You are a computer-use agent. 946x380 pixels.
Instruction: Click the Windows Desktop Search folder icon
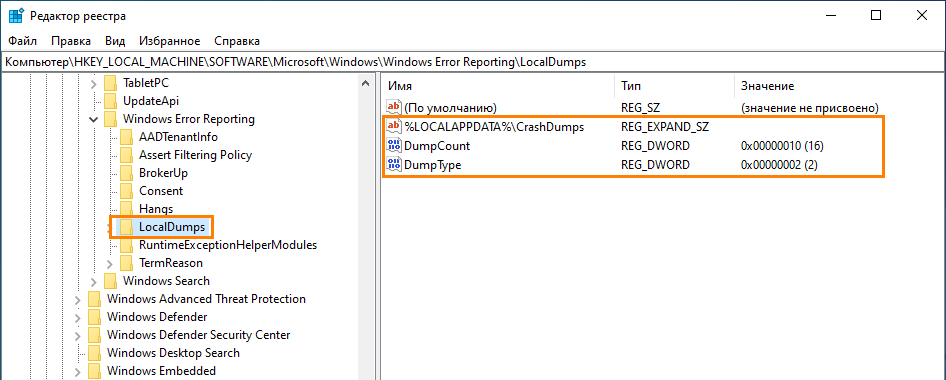[94, 353]
